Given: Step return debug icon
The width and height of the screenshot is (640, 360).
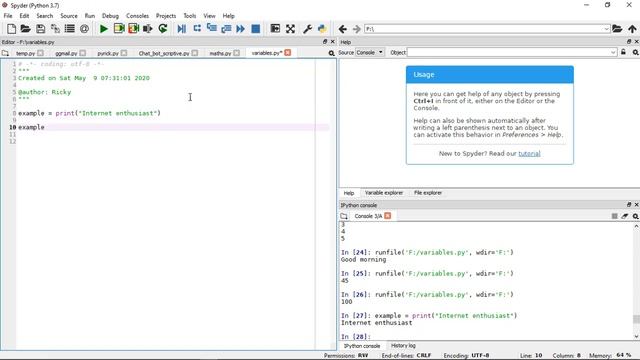Looking at the screenshot, I should coord(226,29).
